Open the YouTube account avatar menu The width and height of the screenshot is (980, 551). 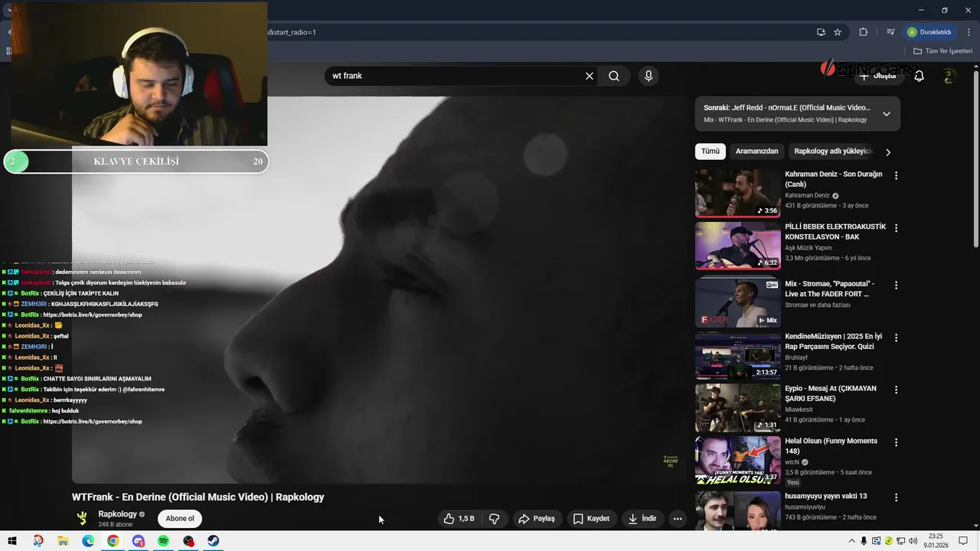coord(949,76)
